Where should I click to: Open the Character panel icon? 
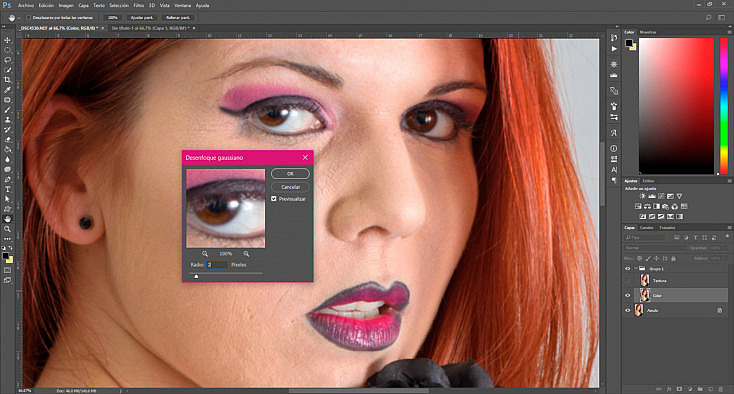tap(614, 169)
